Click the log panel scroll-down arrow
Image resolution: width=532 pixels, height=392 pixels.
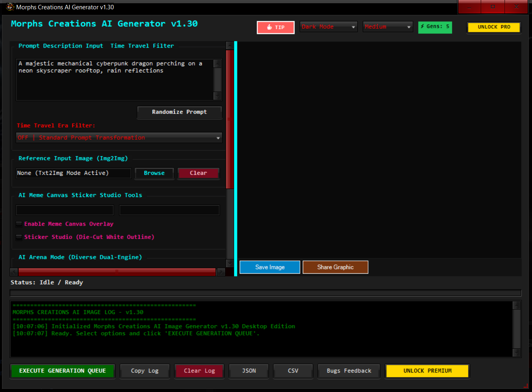[516, 352]
